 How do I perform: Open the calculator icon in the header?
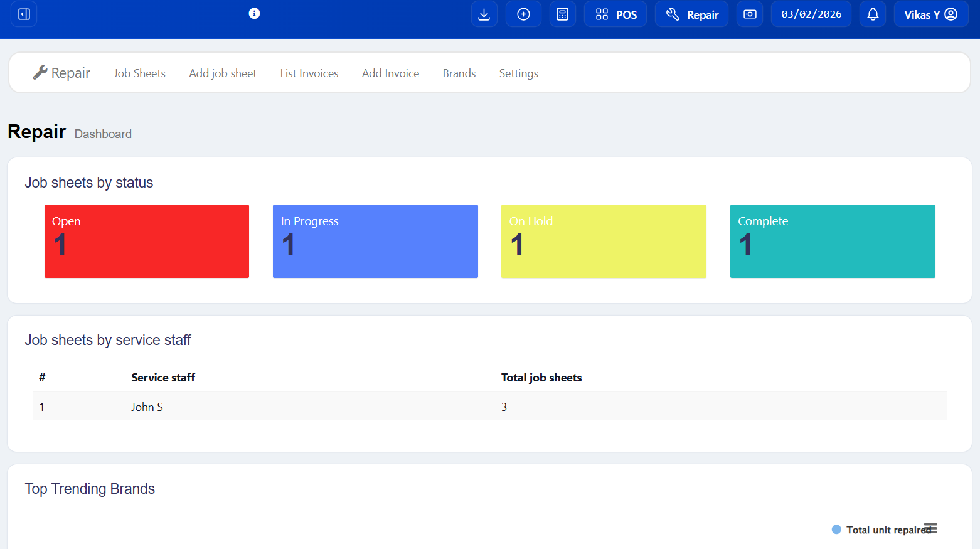563,14
